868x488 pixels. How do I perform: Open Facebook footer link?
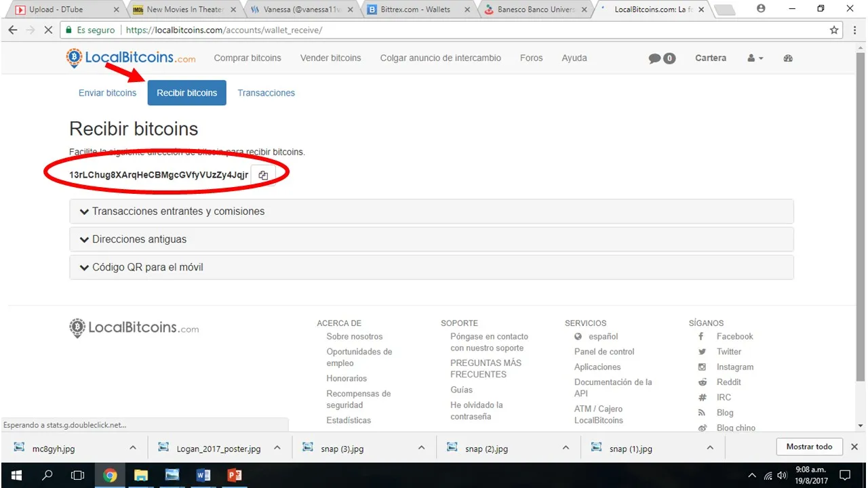pos(735,337)
